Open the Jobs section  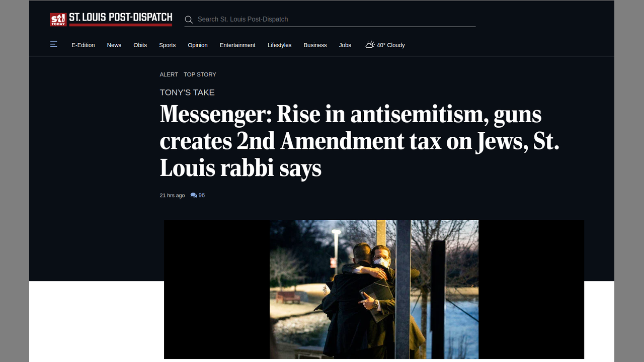pyautogui.click(x=345, y=45)
